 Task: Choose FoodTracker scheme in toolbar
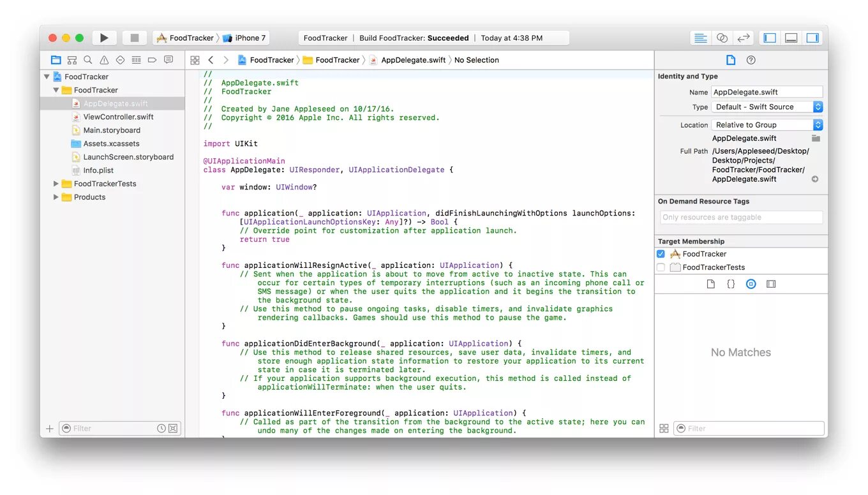coord(185,38)
